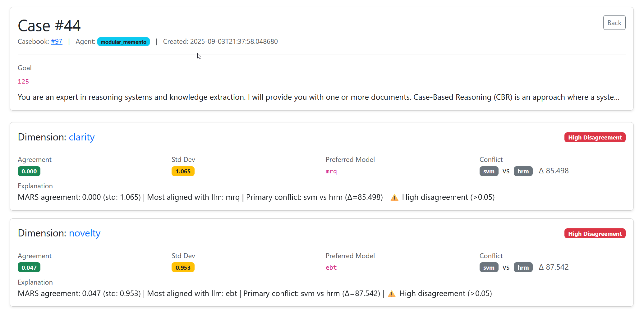Click the svm badge in novelty conflict

[x=489, y=268]
